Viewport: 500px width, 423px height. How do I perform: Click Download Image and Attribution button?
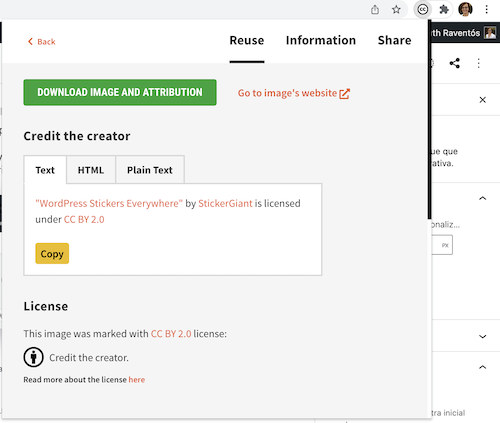tap(120, 92)
